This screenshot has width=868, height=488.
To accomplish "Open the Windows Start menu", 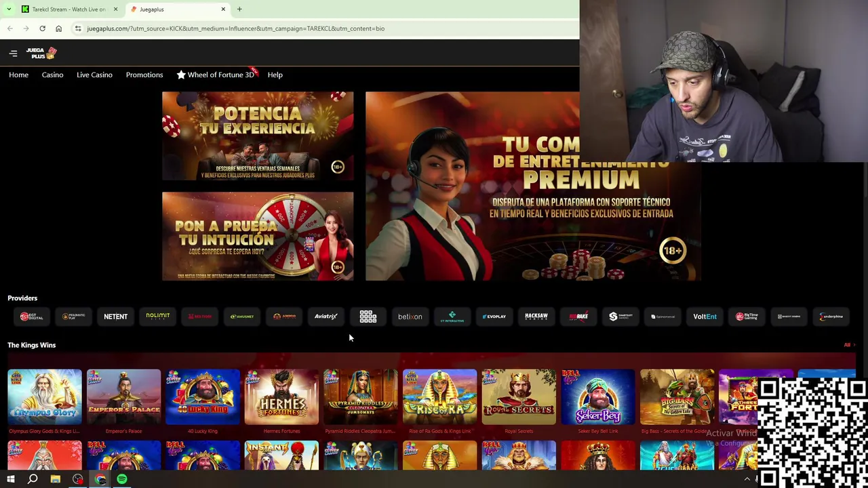I will 11,479.
